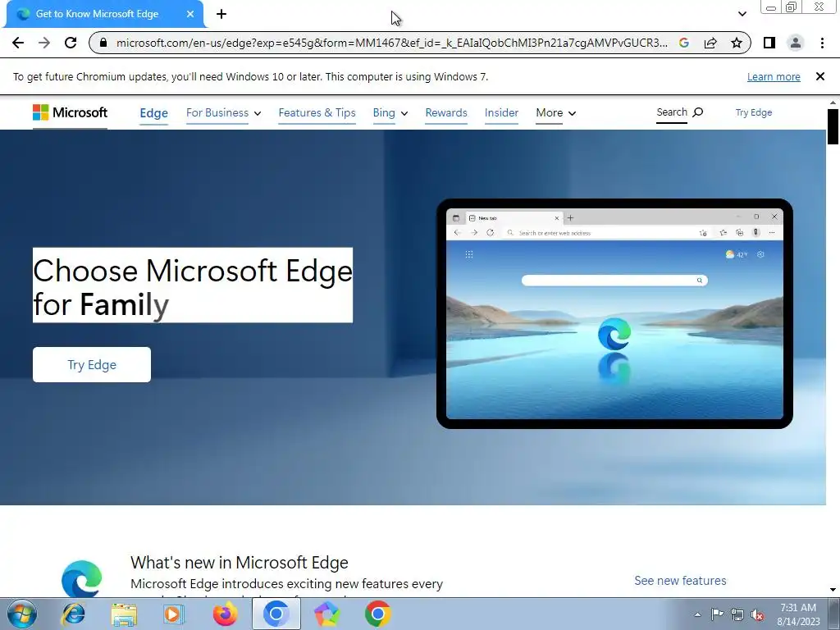Open the Insider nav link
The height and width of the screenshot is (630, 840).
click(501, 113)
